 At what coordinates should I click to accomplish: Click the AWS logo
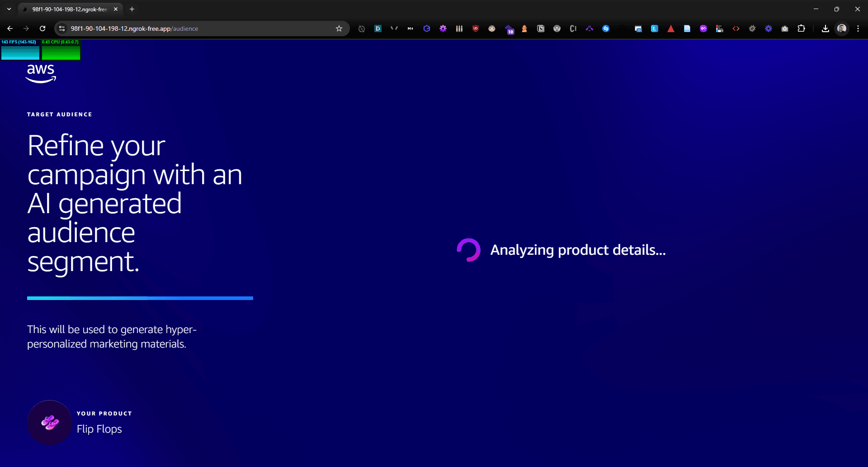pyautogui.click(x=41, y=73)
